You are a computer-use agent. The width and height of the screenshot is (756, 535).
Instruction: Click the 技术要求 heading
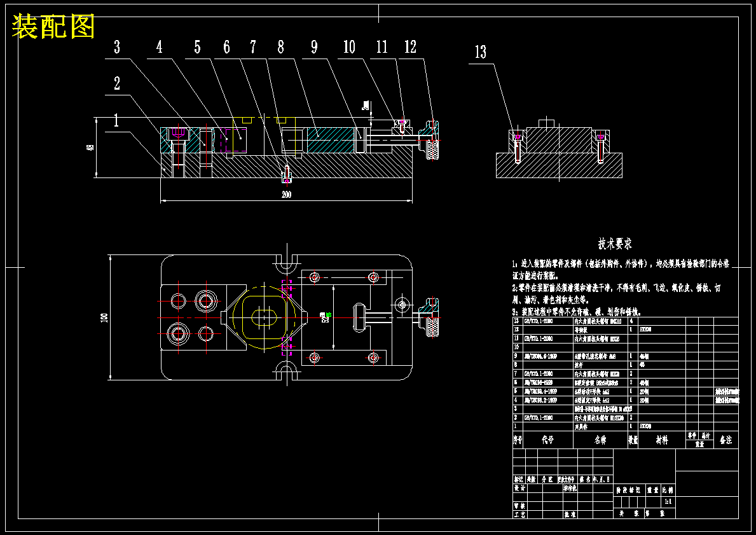click(x=615, y=244)
